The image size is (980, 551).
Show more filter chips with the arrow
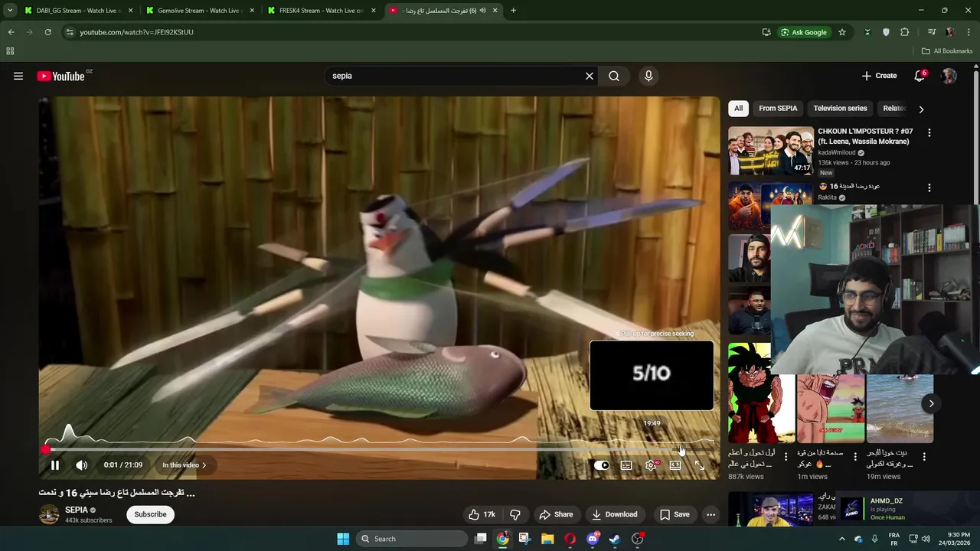click(x=921, y=109)
